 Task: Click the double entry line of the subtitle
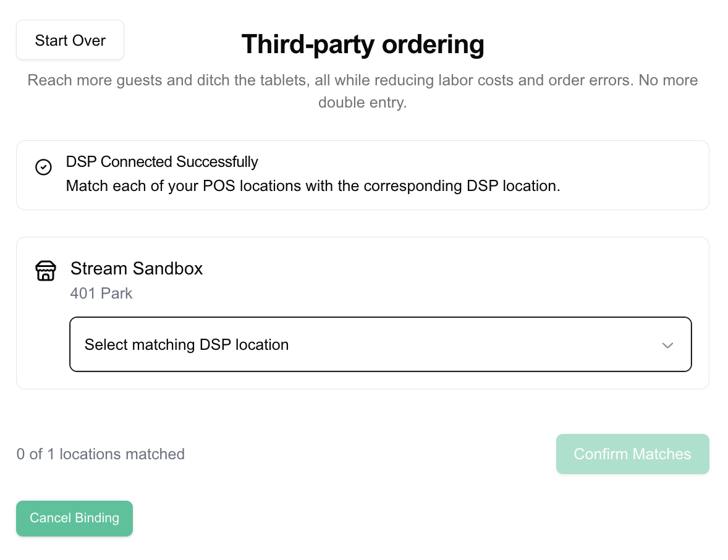362,103
